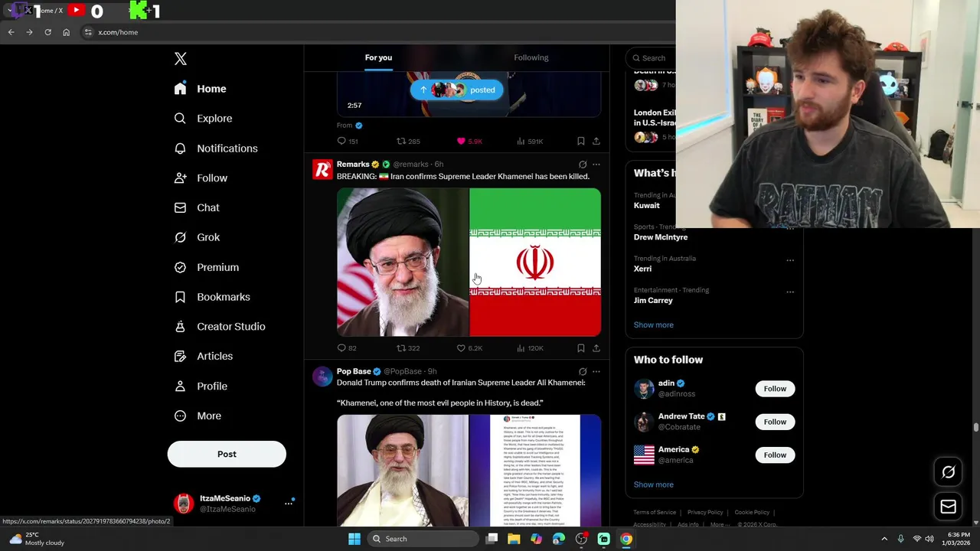Repost the Remarks post with 322 reposts
Screen dimensions: 980x551
tap(408, 348)
